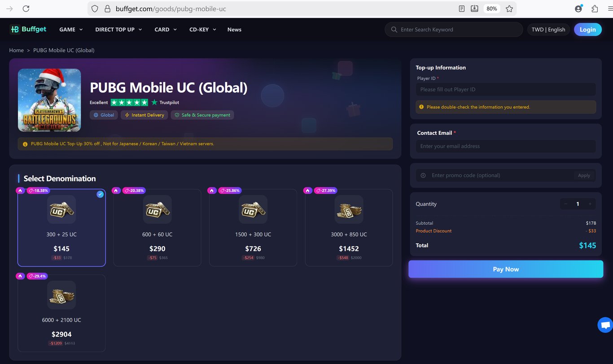
Task: Increase quantity with the plus button
Action: point(590,204)
